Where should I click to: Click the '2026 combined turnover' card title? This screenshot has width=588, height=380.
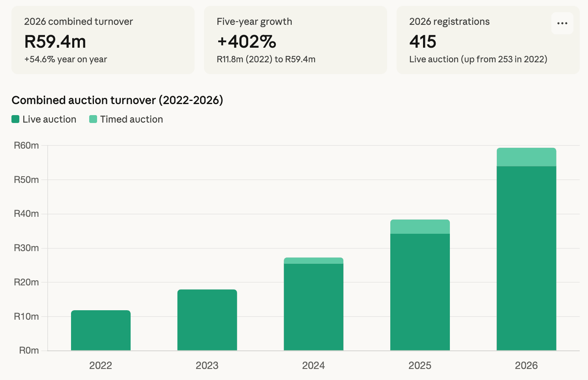pyautogui.click(x=79, y=21)
